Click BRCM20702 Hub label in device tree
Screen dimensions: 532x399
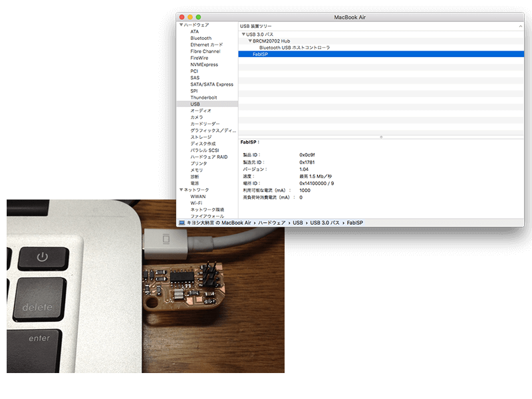(271, 41)
